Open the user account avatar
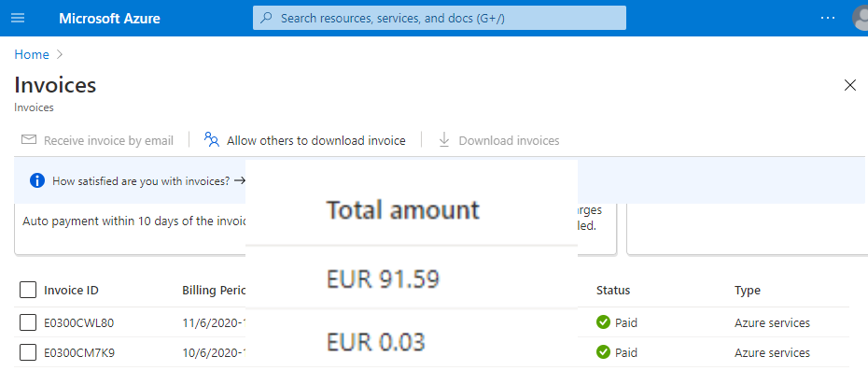Viewport: 868px width, 371px height. pos(861,19)
